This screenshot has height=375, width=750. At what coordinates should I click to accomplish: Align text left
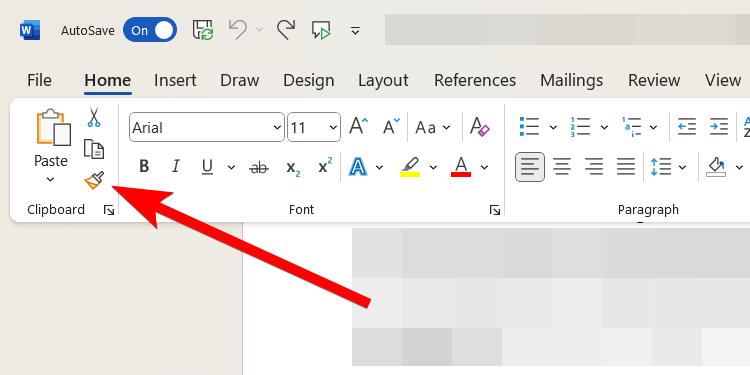530,167
